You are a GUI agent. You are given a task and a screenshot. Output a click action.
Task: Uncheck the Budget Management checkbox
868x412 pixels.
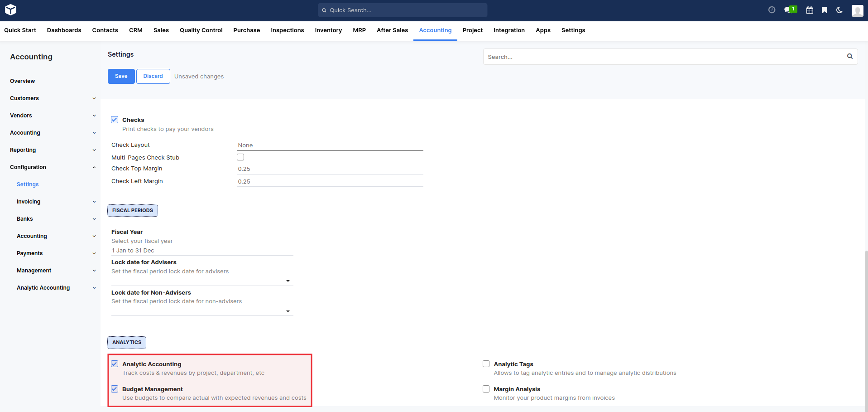(x=115, y=389)
